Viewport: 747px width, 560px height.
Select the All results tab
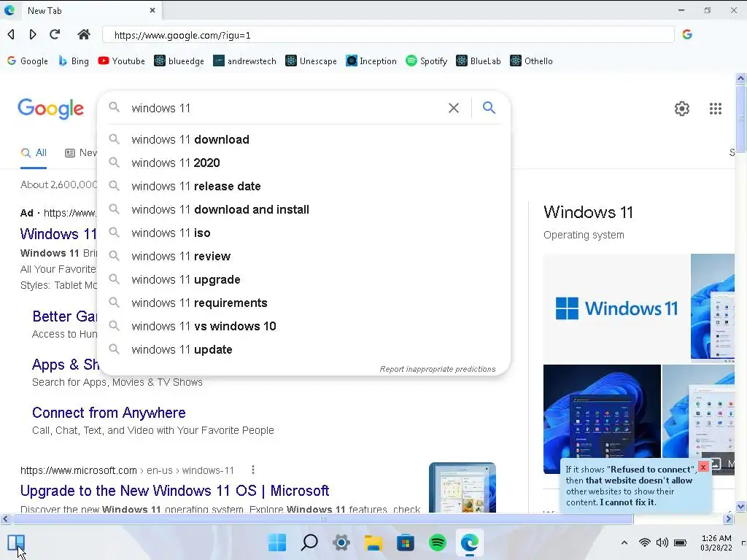tap(34, 153)
